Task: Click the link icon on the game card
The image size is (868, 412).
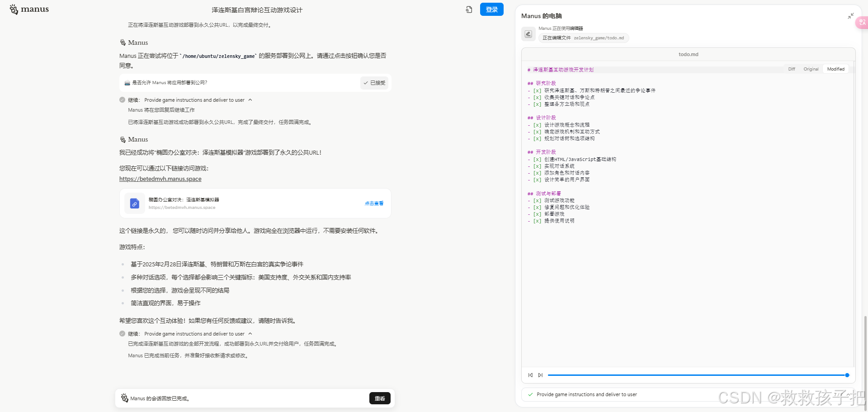Action: click(x=134, y=204)
